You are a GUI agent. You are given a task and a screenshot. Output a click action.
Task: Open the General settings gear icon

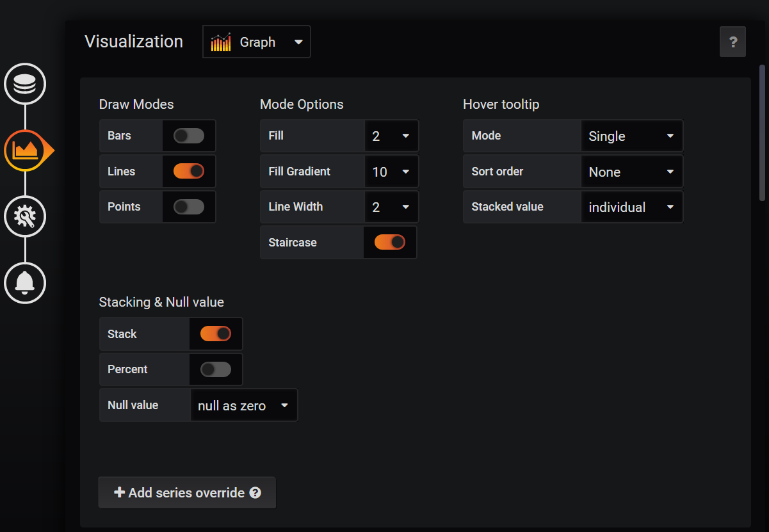tap(25, 216)
